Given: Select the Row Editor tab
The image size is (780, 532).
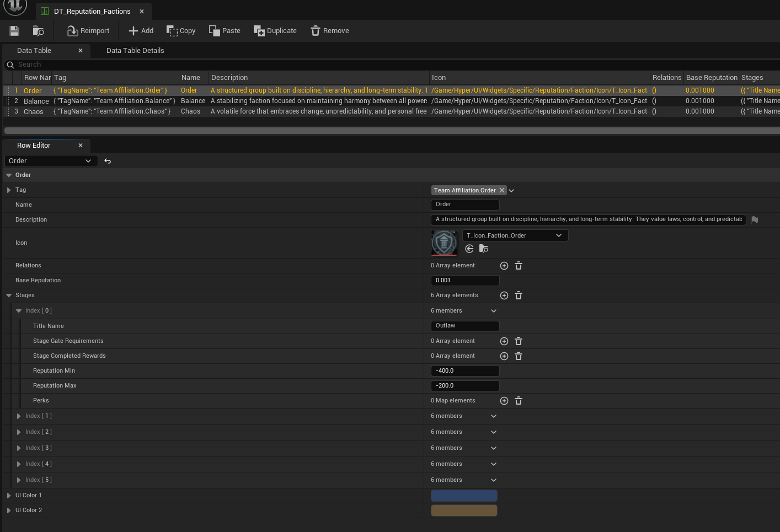Looking at the screenshot, I should click(x=34, y=146).
